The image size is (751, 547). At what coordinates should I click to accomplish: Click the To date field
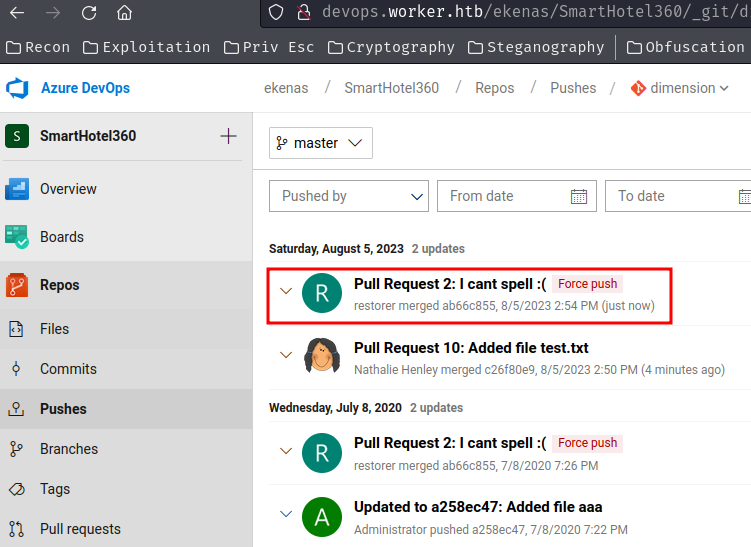(x=678, y=196)
